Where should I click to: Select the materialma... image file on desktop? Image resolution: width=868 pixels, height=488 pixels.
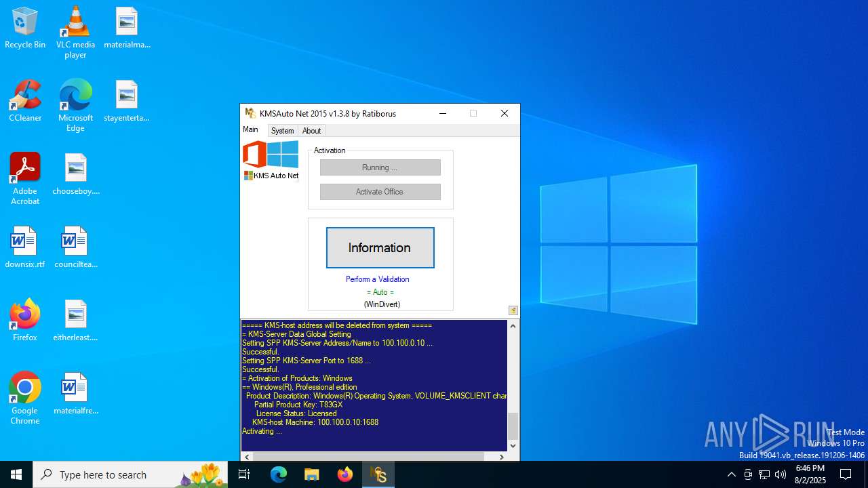[x=127, y=28]
